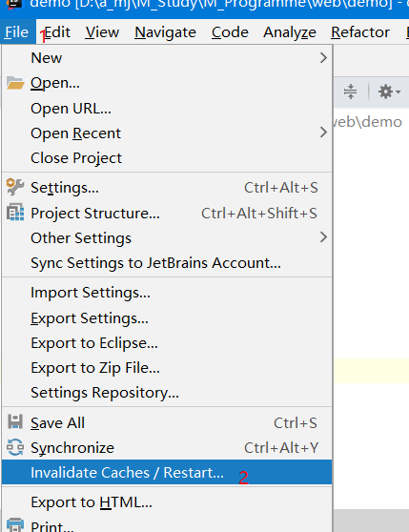This screenshot has height=532, width=409.
Task: Open the Edit menu
Action: [x=57, y=32]
